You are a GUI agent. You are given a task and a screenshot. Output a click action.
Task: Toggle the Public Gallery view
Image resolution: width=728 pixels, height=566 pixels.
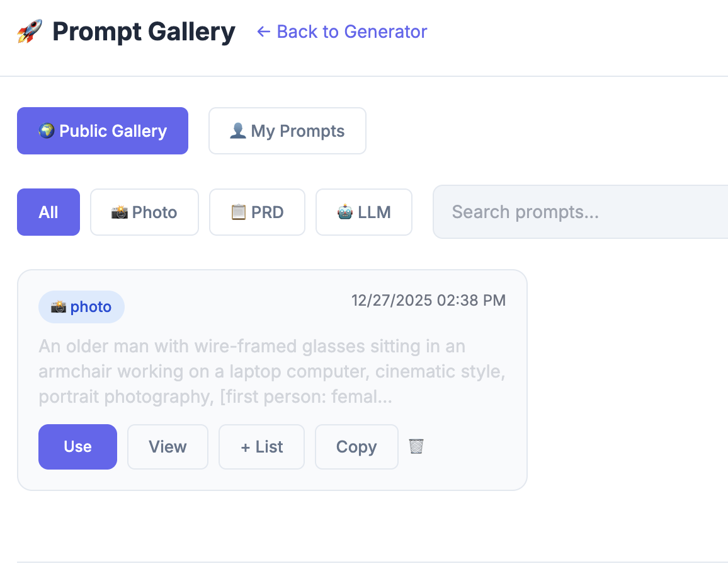102,130
